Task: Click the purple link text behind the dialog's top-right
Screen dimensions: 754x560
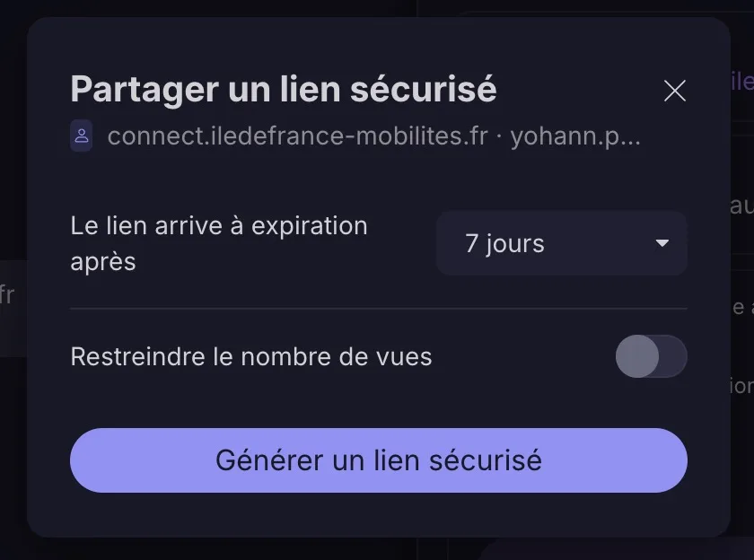Action: coord(741,82)
